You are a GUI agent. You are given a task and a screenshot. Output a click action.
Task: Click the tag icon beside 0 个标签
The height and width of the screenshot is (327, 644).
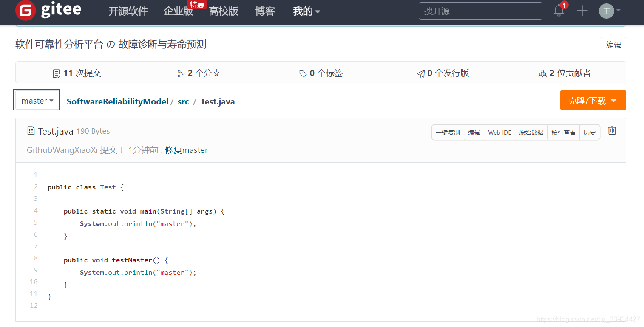click(303, 73)
